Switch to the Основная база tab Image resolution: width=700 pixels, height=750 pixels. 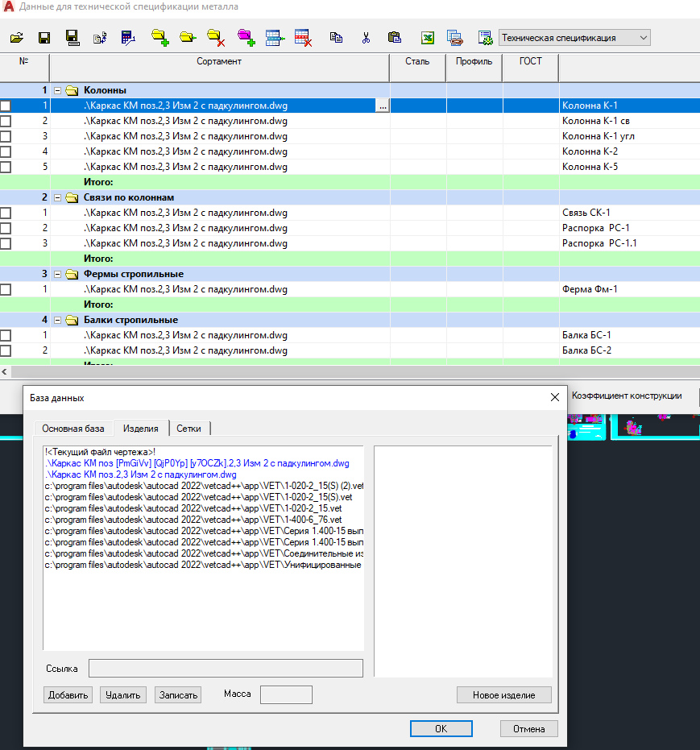click(73, 429)
